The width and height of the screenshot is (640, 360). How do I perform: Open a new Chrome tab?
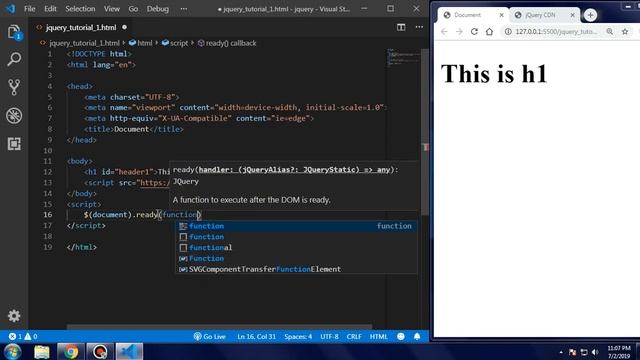590,15
